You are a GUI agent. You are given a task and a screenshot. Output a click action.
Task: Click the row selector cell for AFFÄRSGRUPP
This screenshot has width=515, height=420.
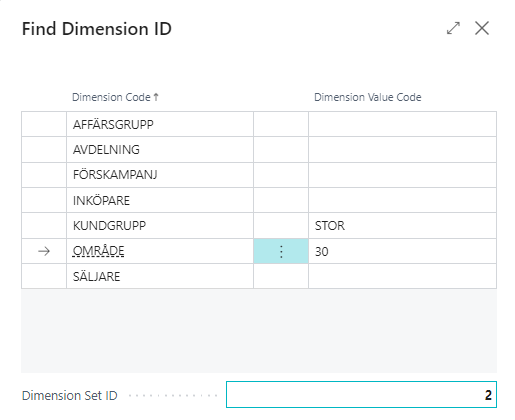click(44, 124)
